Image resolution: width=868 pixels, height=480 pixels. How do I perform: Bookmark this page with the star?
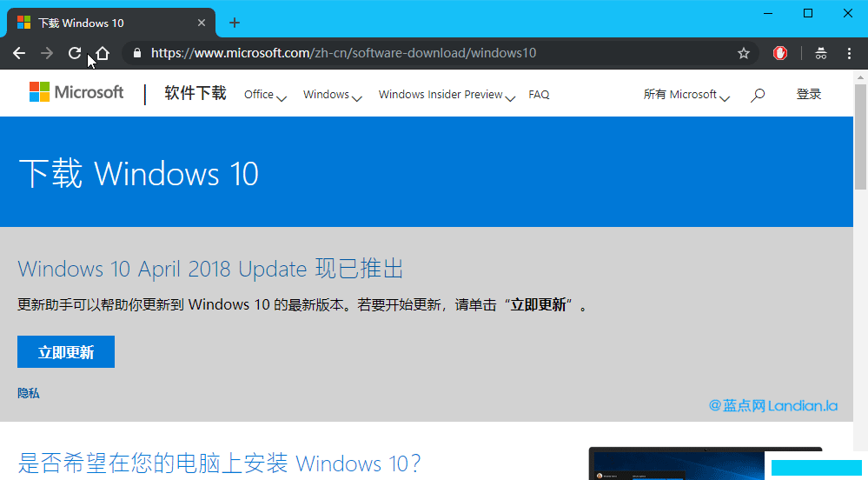(x=744, y=53)
